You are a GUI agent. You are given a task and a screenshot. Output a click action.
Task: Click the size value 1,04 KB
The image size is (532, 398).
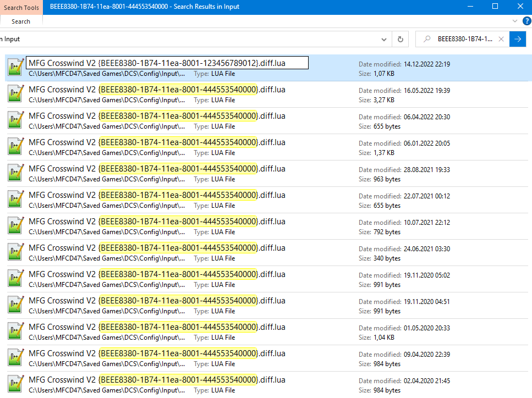(x=383, y=338)
